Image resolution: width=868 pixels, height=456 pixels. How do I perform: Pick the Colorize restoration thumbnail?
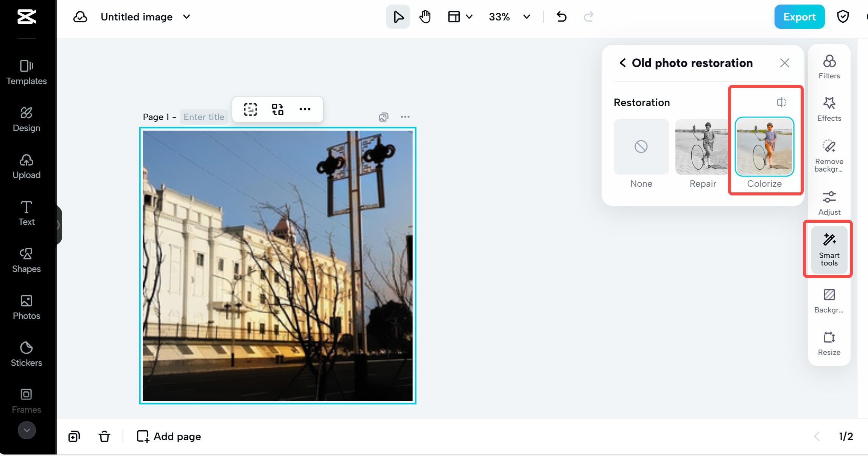pyautogui.click(x=764, y=147)
